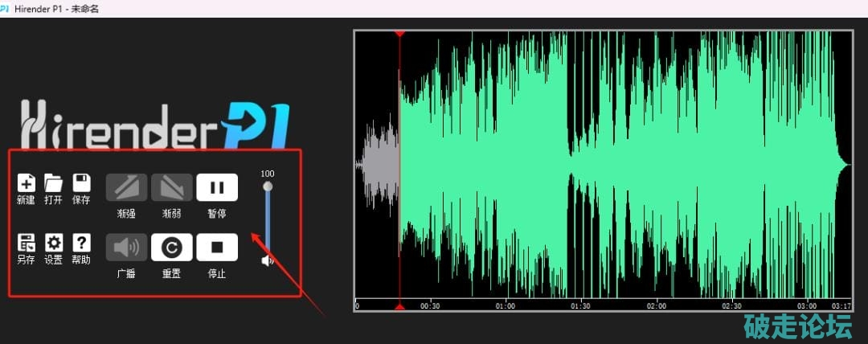
Task: Click the 新建 (New) project icon
Action: [x=26, y=182]
